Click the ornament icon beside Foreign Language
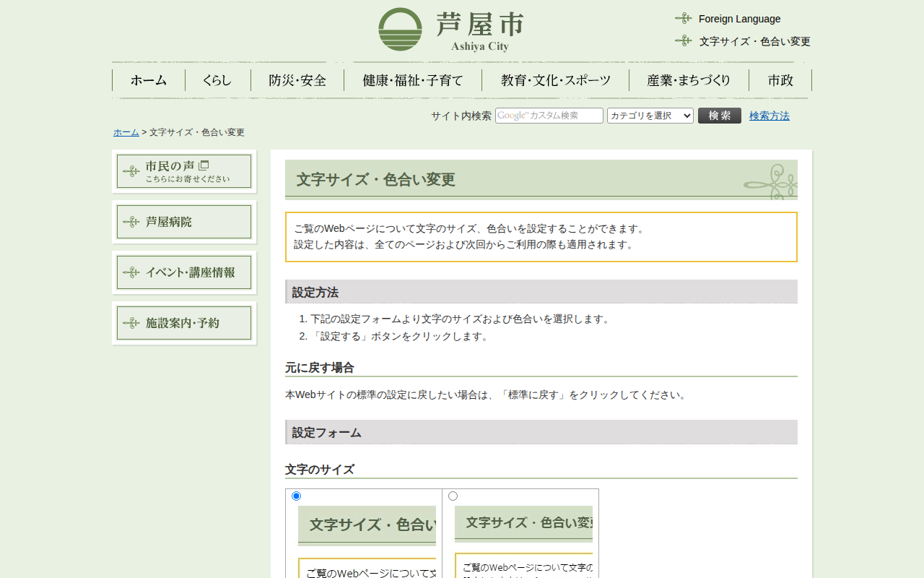 683,18
